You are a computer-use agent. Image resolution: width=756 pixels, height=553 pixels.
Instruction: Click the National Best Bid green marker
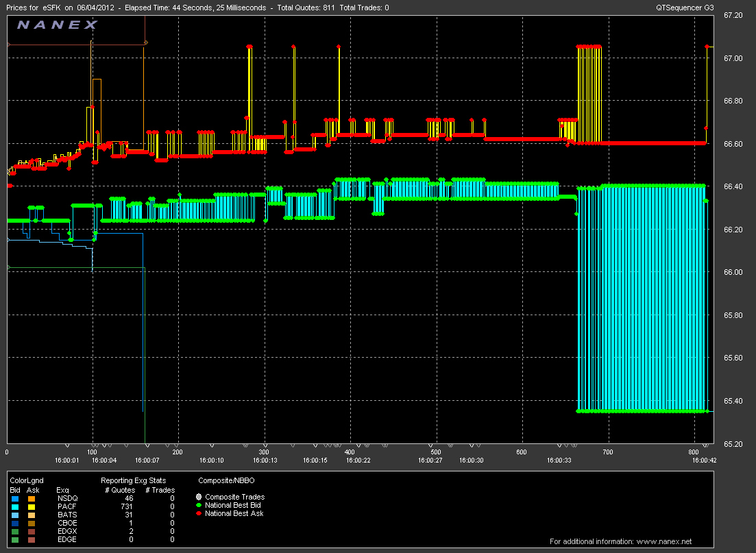point(199,505)
